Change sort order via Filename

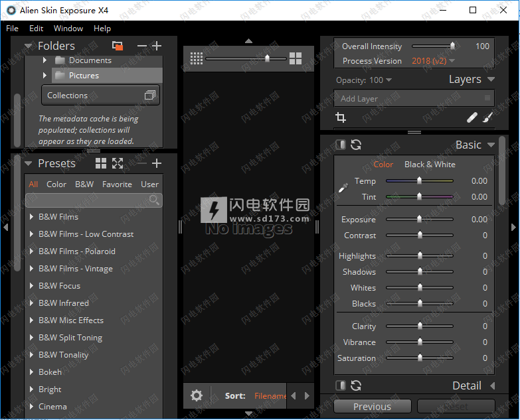270,396
